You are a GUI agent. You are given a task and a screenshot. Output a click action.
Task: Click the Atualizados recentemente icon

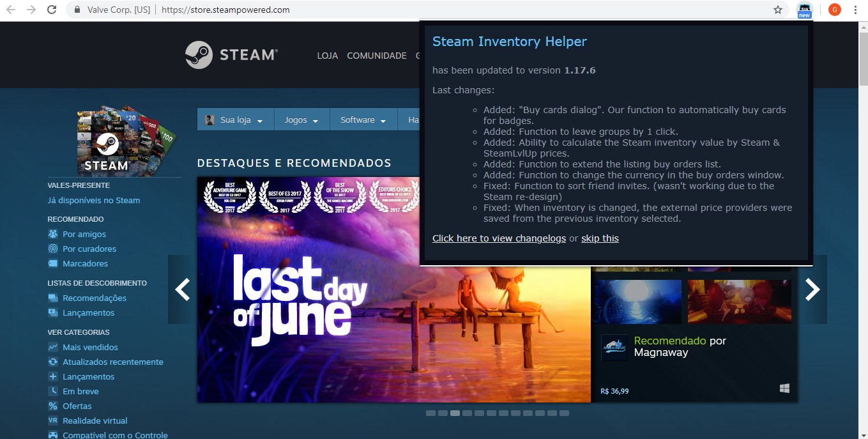(x=53, y=362)
